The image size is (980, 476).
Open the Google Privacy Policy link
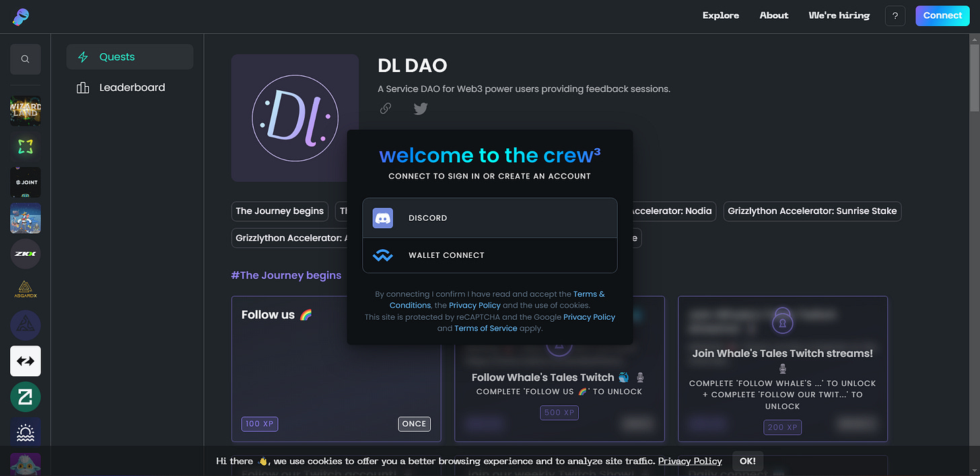pyautogui.click(x=589, y=317)
